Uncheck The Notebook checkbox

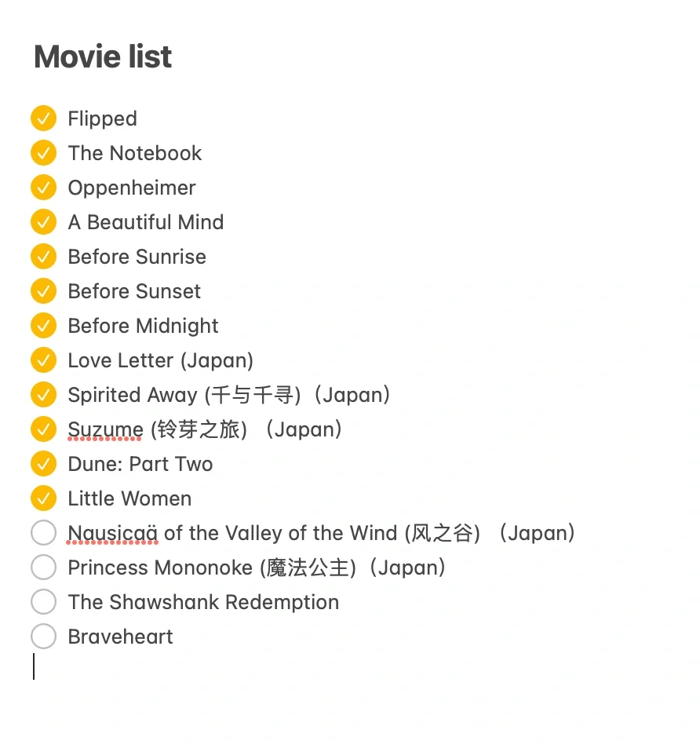point(43,152)
